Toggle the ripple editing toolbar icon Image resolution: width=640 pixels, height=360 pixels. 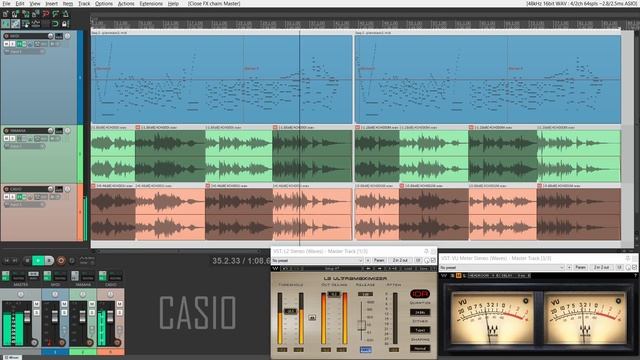pyautogui.click(x=26, y=23)
